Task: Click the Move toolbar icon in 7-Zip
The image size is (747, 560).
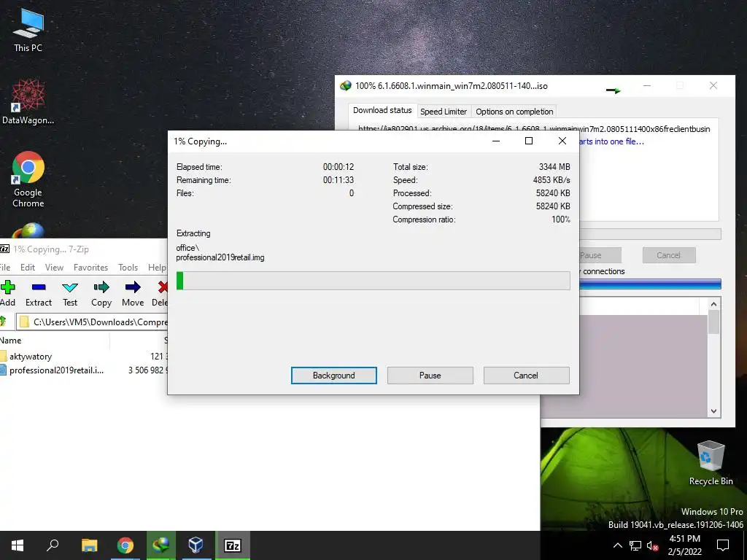Action: pos(133,287)
